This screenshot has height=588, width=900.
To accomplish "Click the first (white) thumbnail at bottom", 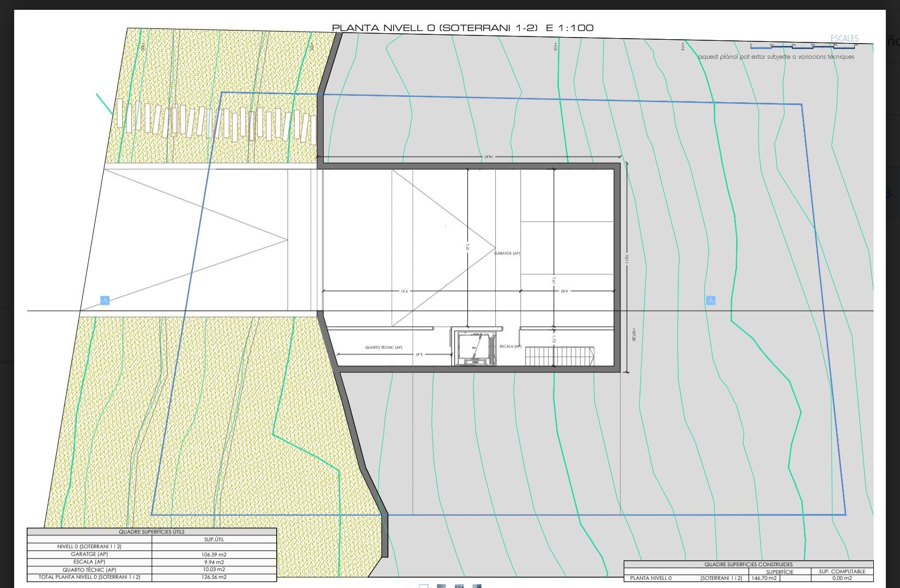I will [423, 586].
